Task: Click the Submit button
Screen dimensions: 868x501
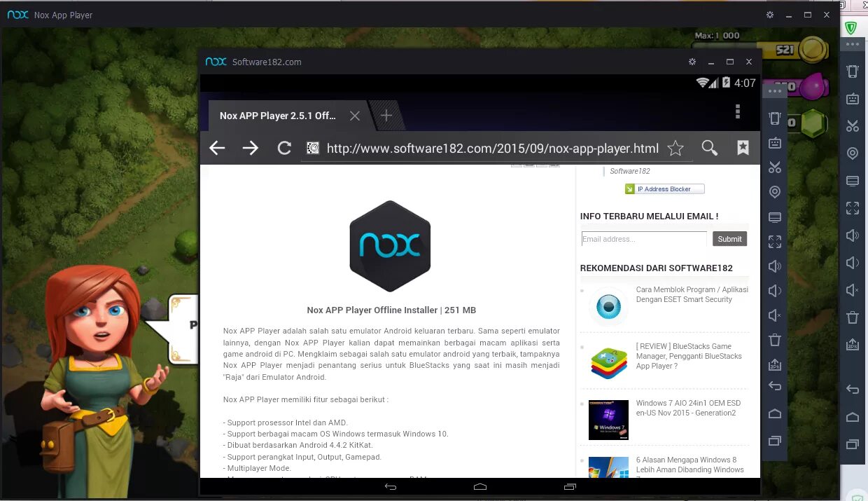Action: point(729,239)
